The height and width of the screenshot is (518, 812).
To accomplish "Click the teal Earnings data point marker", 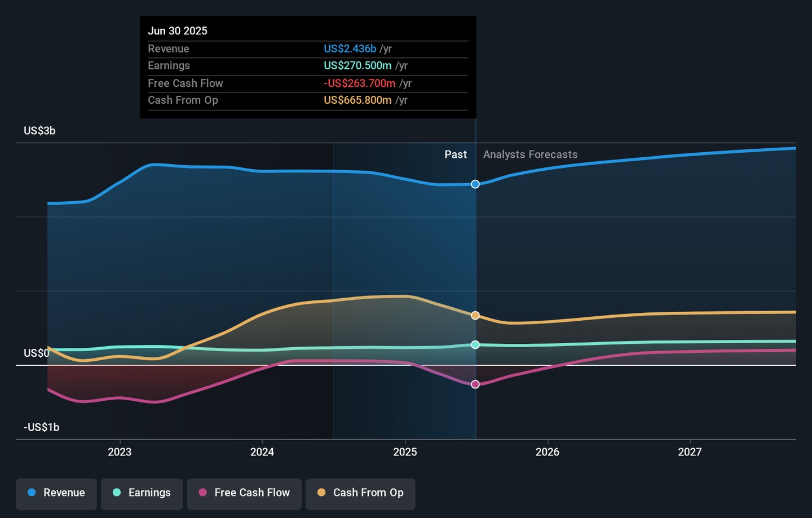I will (475, 344).
